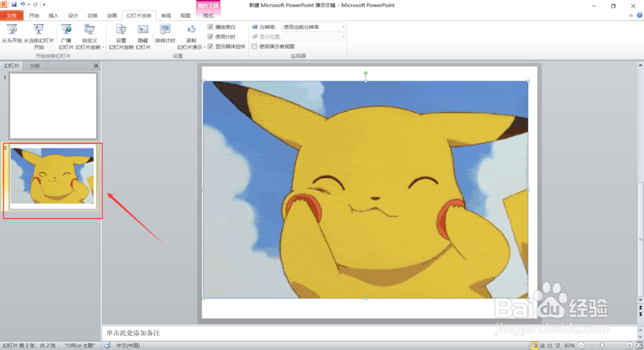Switch to the Insert (插入) tab
644x350 pixels.
pos(53,15)
